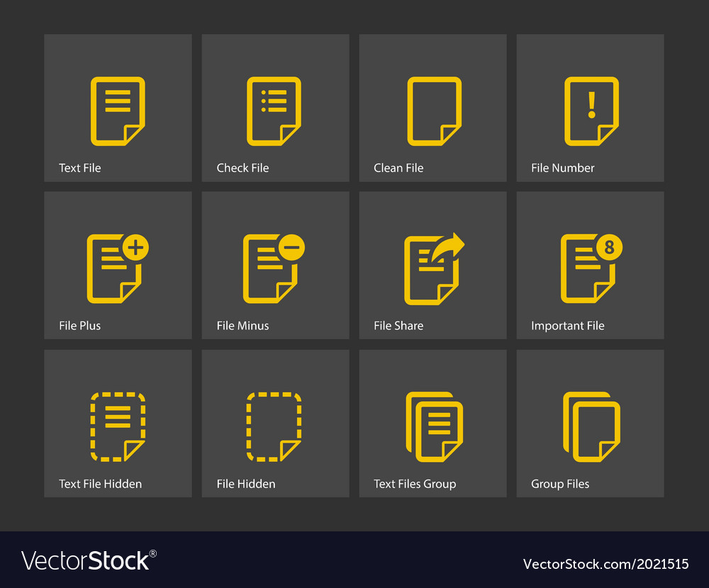
Task: Click the File Number exclamation icon
Action: click(590, 110)
